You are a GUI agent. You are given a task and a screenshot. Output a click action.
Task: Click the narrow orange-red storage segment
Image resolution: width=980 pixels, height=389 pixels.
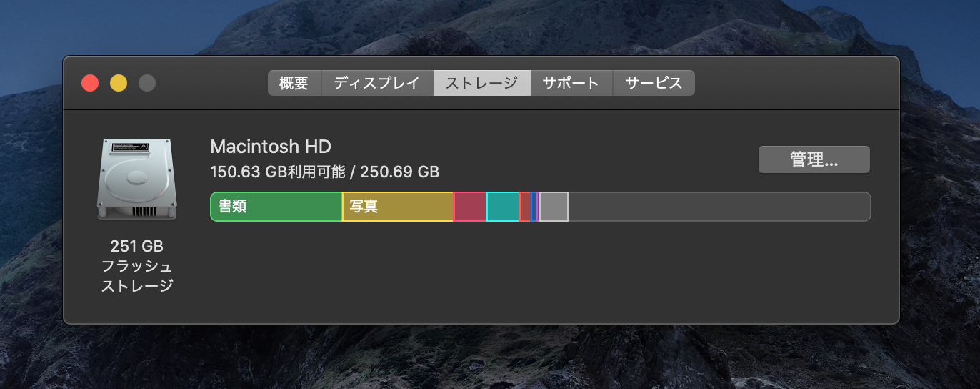point(525,207)
